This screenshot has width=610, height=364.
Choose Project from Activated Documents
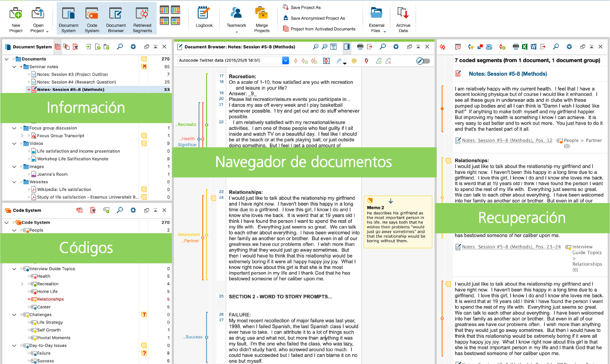coord(319,29)
